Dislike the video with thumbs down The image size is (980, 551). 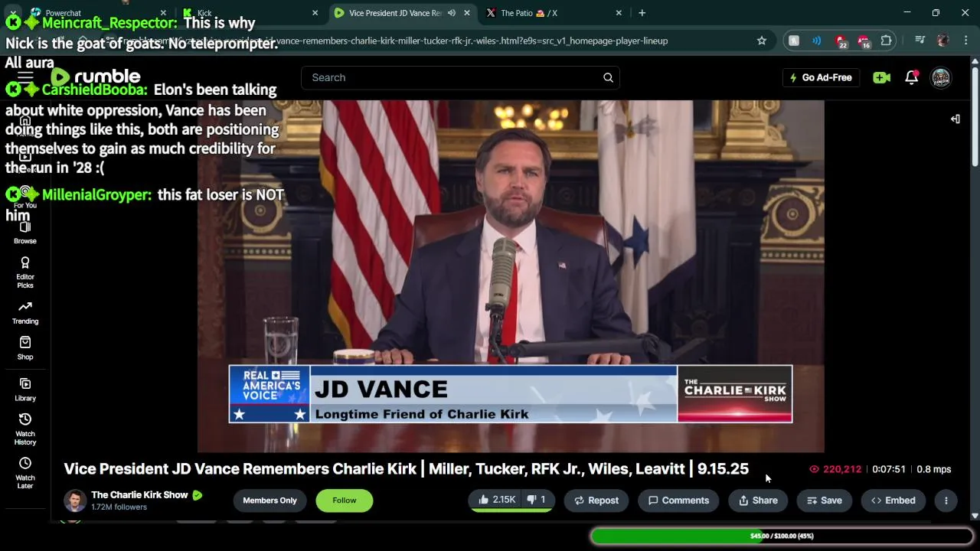click(x=537, y=500)
